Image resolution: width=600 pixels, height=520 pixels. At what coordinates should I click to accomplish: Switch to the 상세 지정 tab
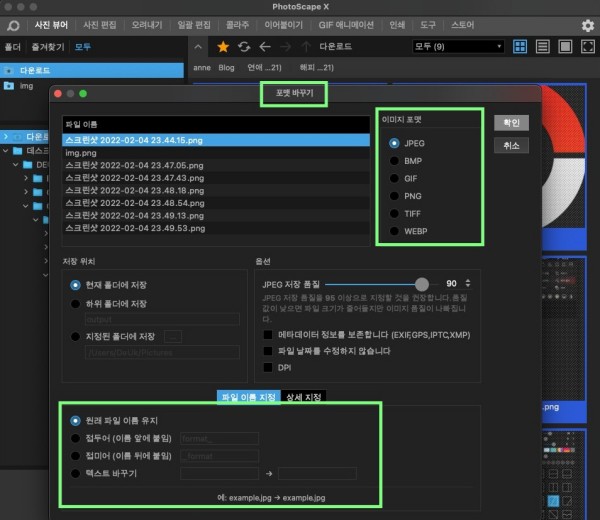pos(303,397)
